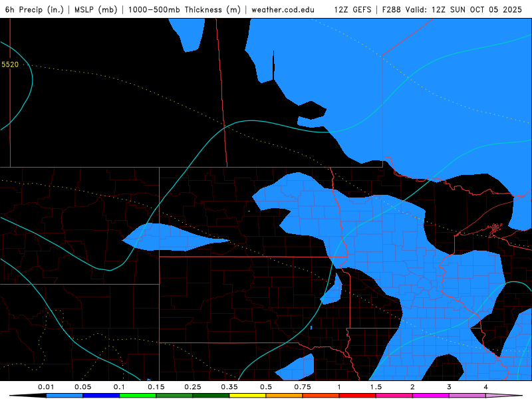Screen dimensions: 532x399
Task: Choose the red 1–1.5 legend swatch
Action: pos(358,396)
